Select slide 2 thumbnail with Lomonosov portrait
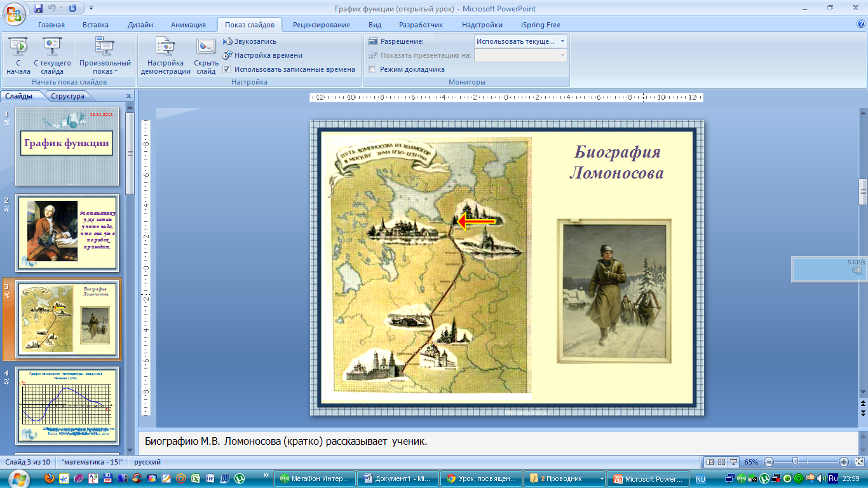The image size is (868, 488). (67, 232)
